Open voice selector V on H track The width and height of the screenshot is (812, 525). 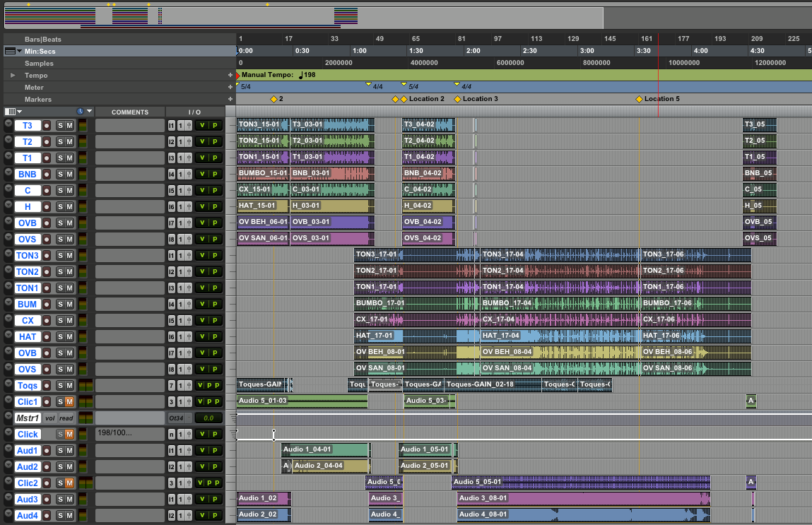click(x=203, y=206)
